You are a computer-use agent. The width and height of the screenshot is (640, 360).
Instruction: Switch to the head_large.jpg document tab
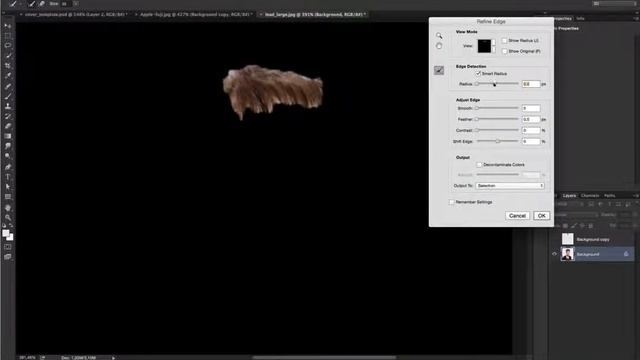tap(313, 14)
